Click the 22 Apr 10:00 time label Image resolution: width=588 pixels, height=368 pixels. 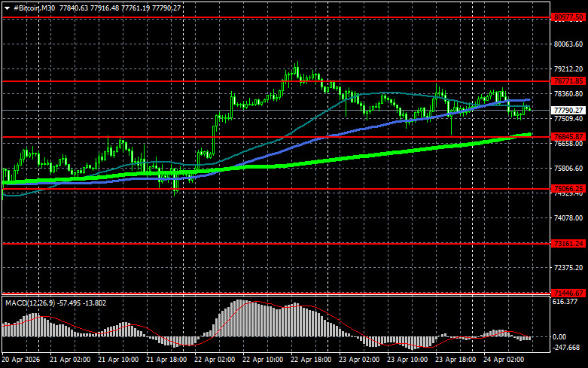click(x=263, y=360)
